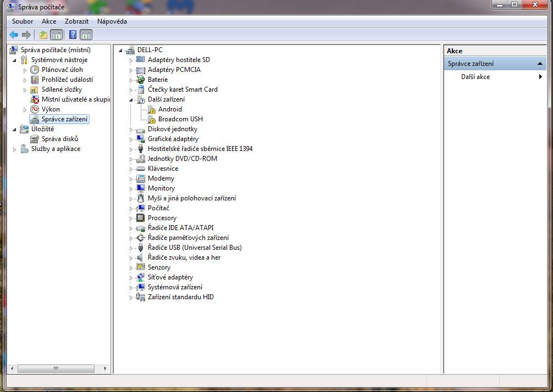
Task: Open the Soubor menu
Action: click(x=23, y=21)
